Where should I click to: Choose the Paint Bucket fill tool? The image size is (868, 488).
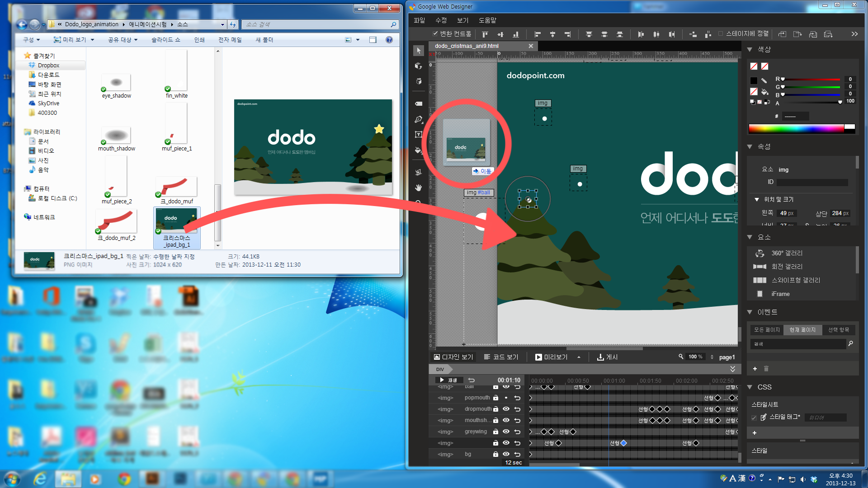[418, 150]
